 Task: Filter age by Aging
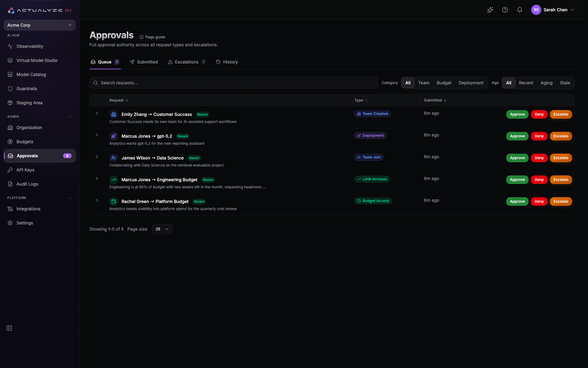[546, 83]
